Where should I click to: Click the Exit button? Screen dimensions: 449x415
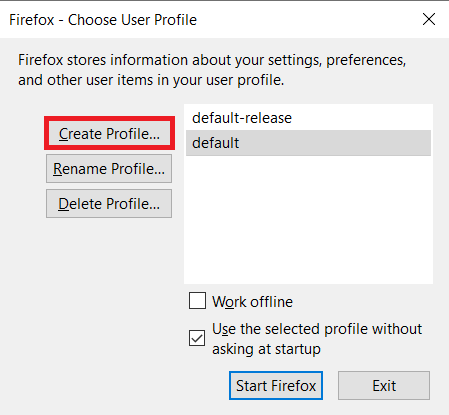tap(384, 386)
